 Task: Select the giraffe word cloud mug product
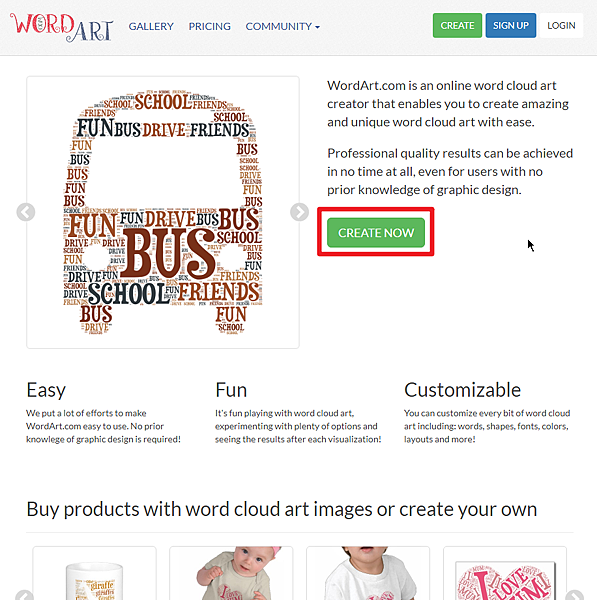[95, 573]
